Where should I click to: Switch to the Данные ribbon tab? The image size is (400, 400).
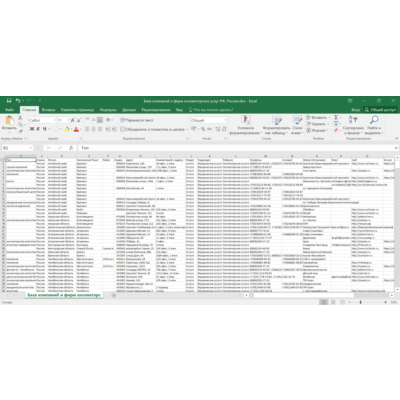tap(129, 110)
